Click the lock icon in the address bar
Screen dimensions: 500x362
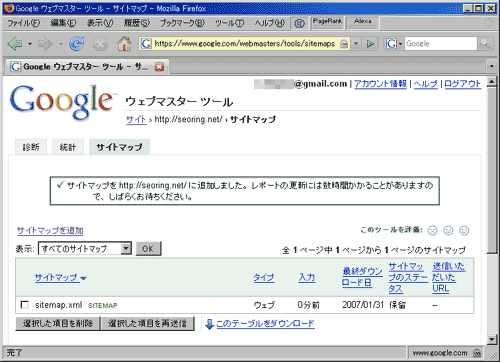click(x=344, y=44)
